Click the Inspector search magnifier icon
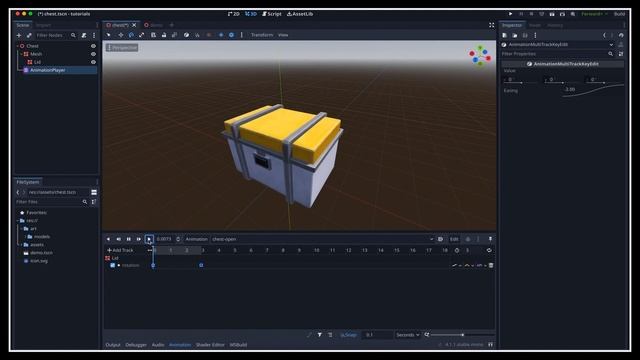The width and height of the screenshot is (640, 360). (611, 54)
